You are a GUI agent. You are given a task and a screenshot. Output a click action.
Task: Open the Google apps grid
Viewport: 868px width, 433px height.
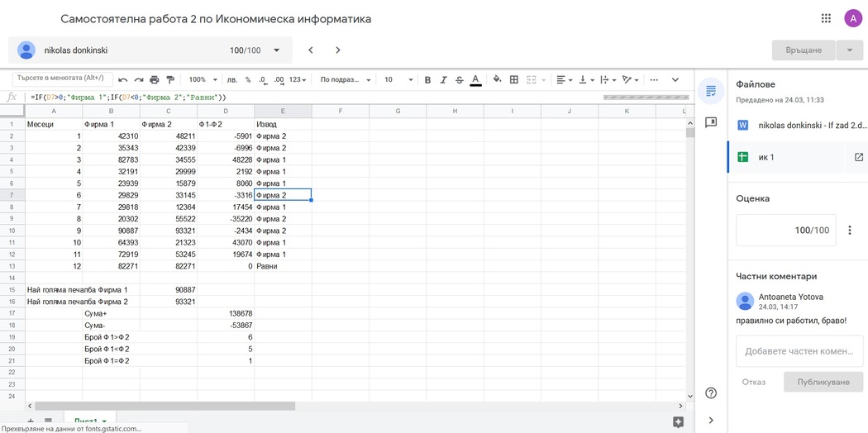pyautogui.click(x=826, y=18)
